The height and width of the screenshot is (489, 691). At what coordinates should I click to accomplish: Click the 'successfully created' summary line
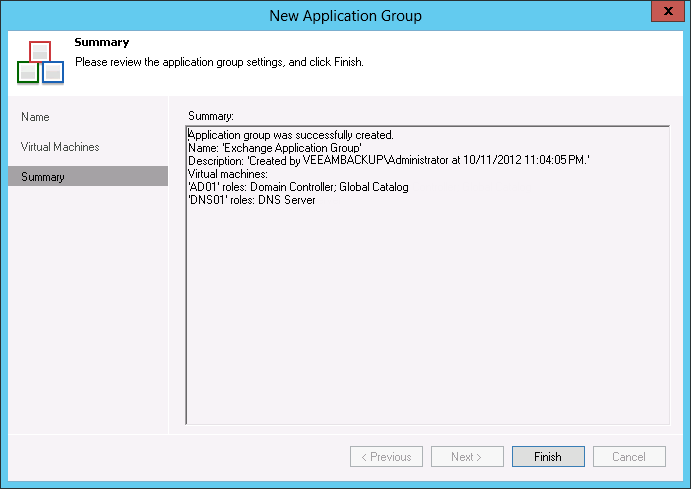pos(291,135)
